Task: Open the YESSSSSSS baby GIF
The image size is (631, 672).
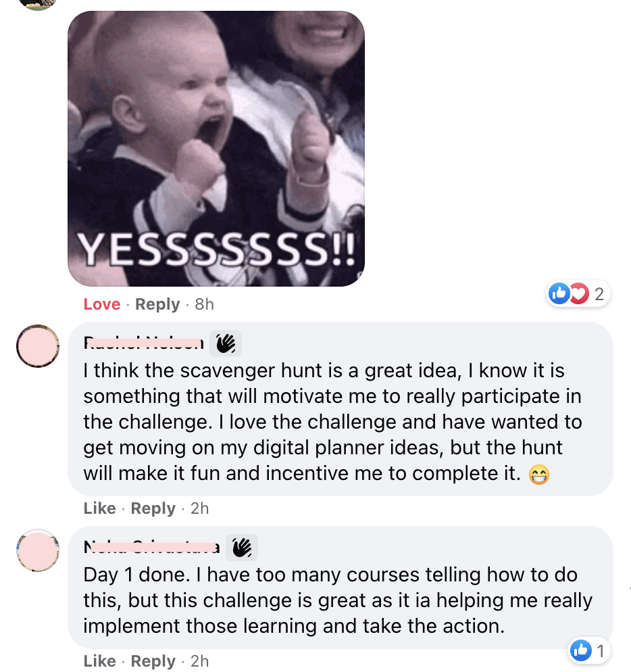Action: 216,149
